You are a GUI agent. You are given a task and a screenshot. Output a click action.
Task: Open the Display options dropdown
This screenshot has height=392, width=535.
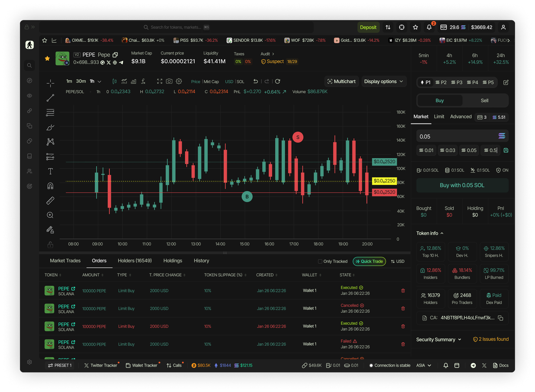coord(384,81)
